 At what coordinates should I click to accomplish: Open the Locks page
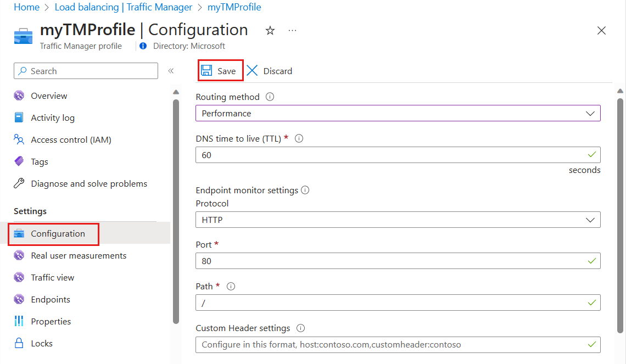[x=42, y=343]
